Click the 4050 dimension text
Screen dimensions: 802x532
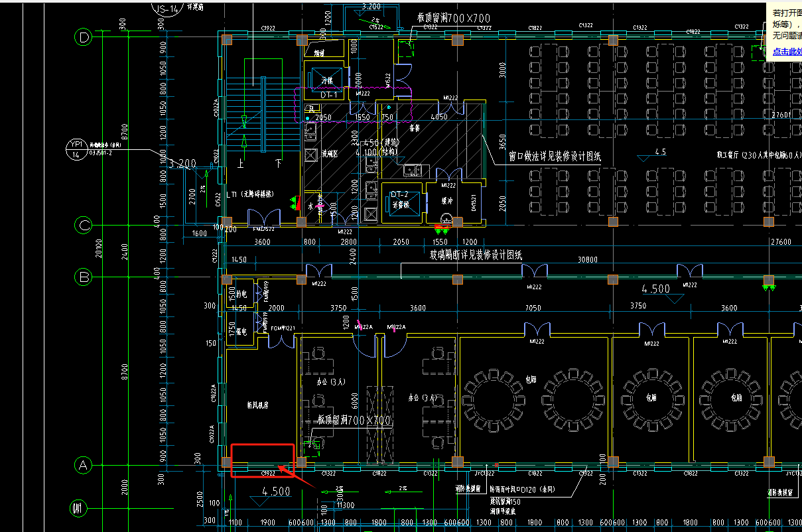tap(438, 117)
